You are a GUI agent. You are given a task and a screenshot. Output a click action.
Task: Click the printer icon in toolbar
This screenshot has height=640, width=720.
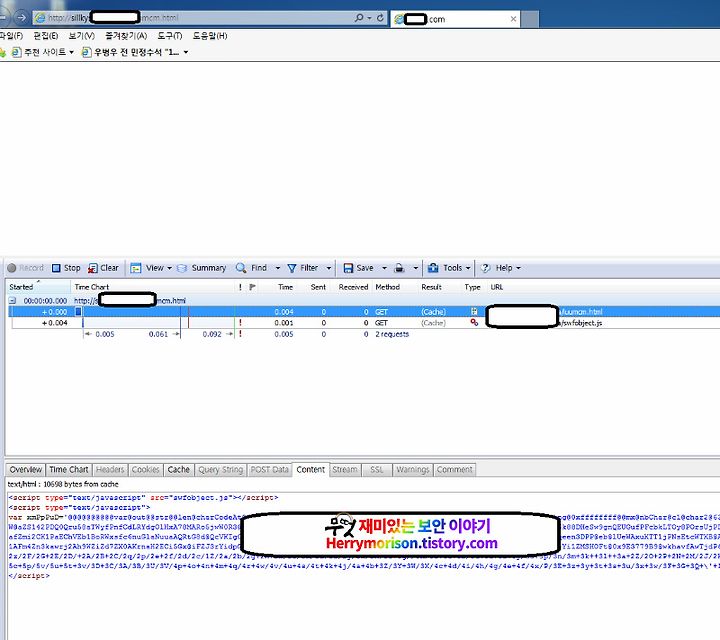399,268
